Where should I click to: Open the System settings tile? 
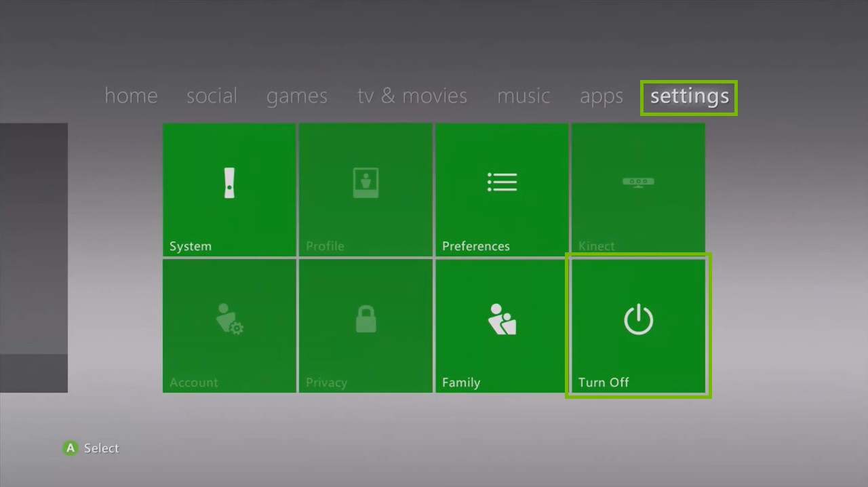click(x=229, y=190)
